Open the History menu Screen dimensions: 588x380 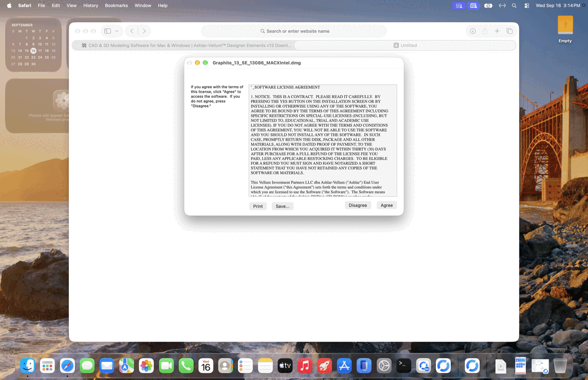(90, 5)
